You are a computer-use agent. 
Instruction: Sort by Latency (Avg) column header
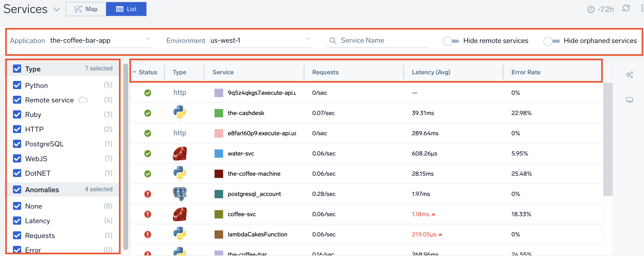431,72
